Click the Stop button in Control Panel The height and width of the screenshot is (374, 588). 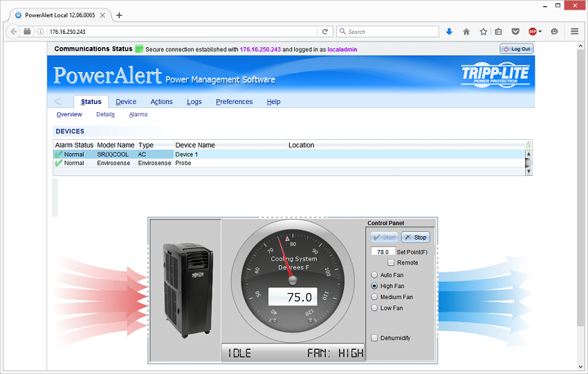click(x=416, y=238)
